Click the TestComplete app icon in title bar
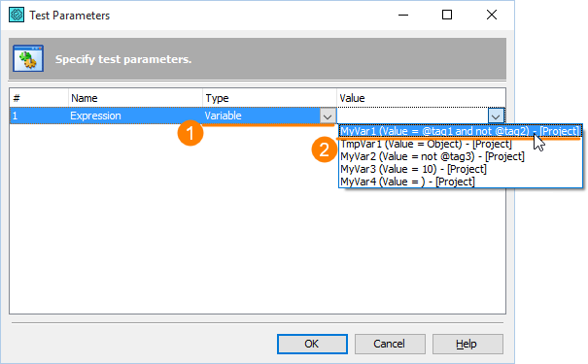The width and height of the screenshot is (588, 364). [17, 15]
